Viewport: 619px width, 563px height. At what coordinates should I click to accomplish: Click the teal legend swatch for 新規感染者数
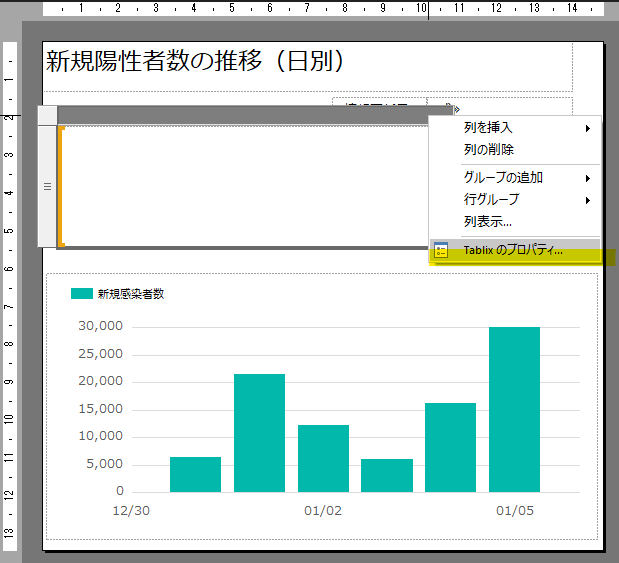tap(81, 294)
